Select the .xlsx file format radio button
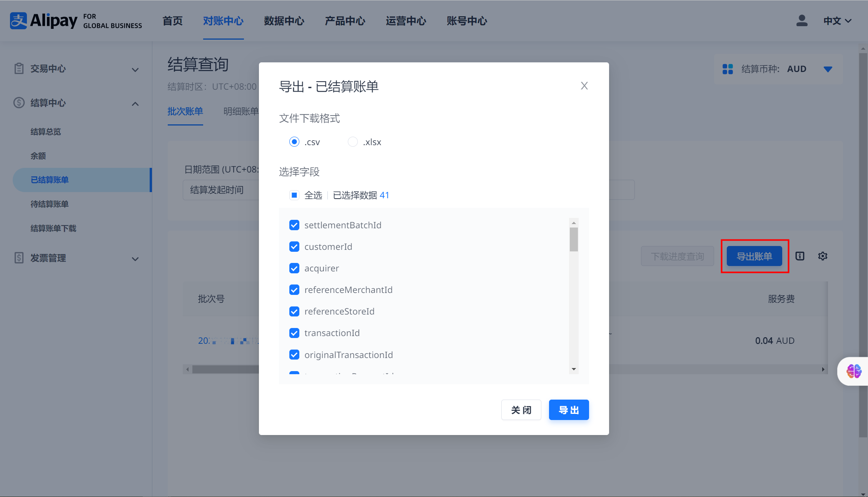Viewport: 868px width, 497px height. click(352, 142)
